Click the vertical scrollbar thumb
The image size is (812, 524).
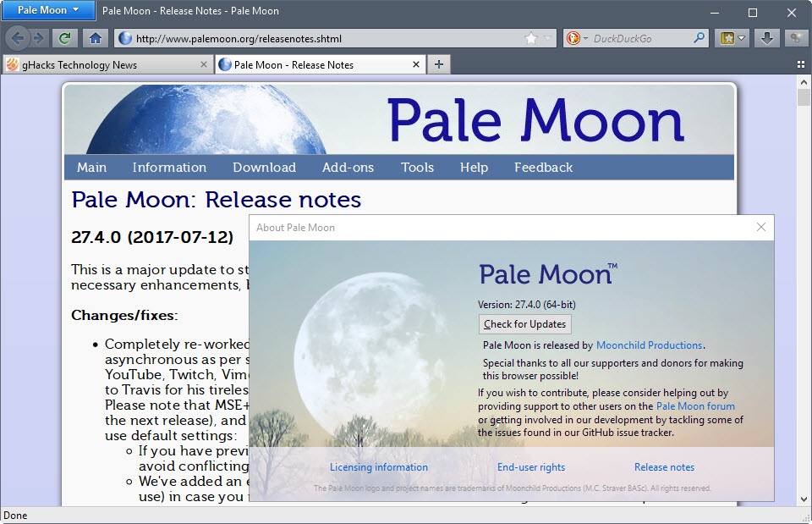[x=804, y=97]
